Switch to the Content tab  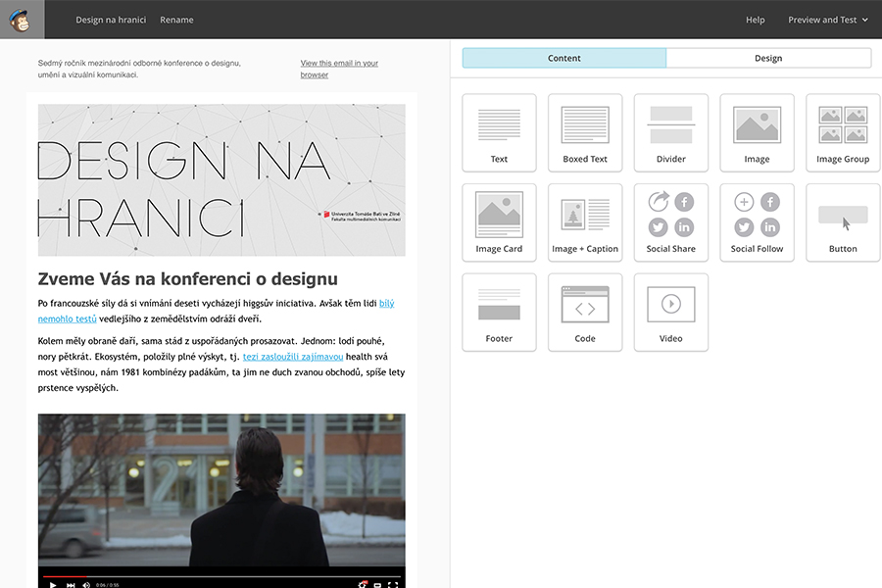564,58
